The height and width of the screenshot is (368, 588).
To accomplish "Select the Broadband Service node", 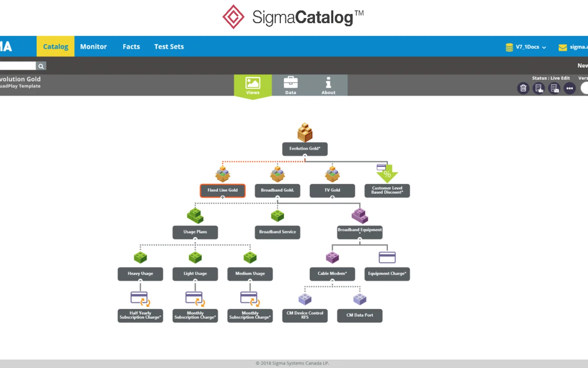I will click(277, 232).
